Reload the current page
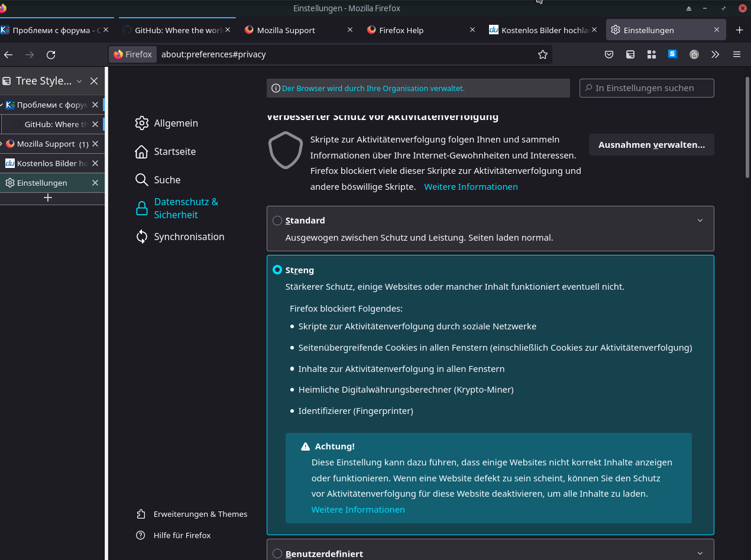Screen dimensions: 751x560 coord(51,54)
